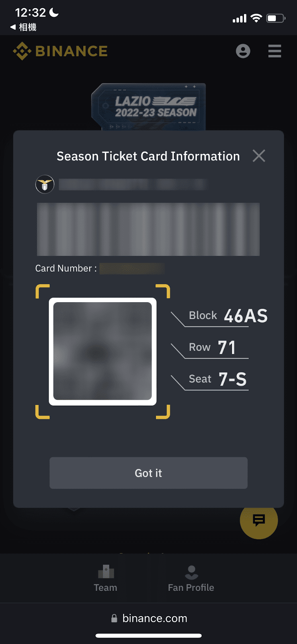The image size is (297, 644).
Task: Tap the Lazio club crest icon
Action: coord(45,185)
